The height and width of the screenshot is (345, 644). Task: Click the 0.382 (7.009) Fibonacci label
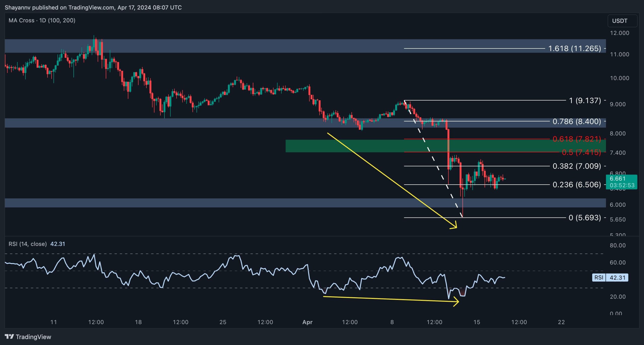(577, 166)
